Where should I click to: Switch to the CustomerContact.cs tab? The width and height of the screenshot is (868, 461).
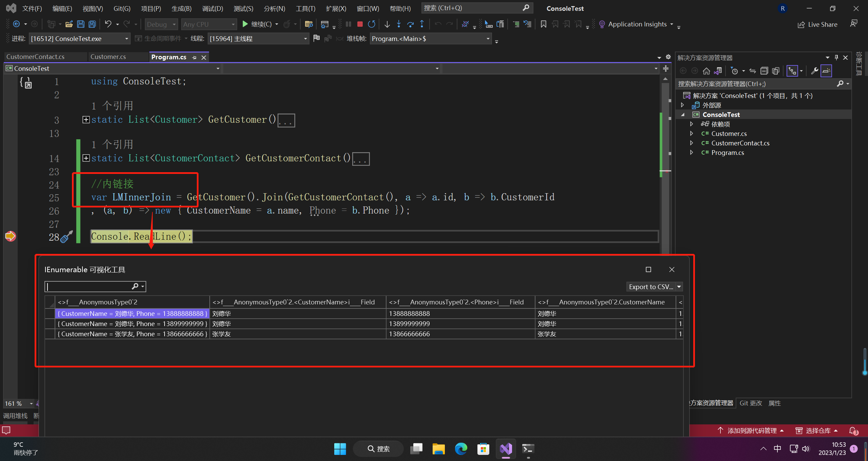tap(36, 57)
